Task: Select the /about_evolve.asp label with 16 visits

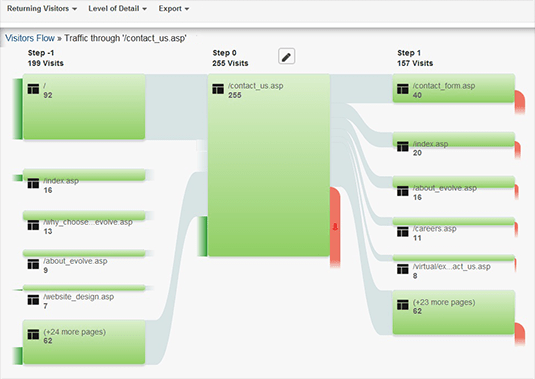Action: pos(445,188)
